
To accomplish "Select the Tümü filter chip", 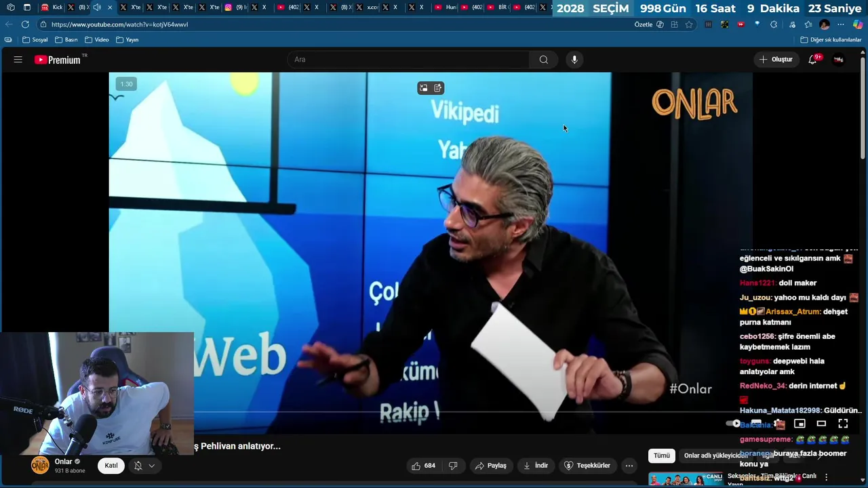I will (x=662, y=455).
